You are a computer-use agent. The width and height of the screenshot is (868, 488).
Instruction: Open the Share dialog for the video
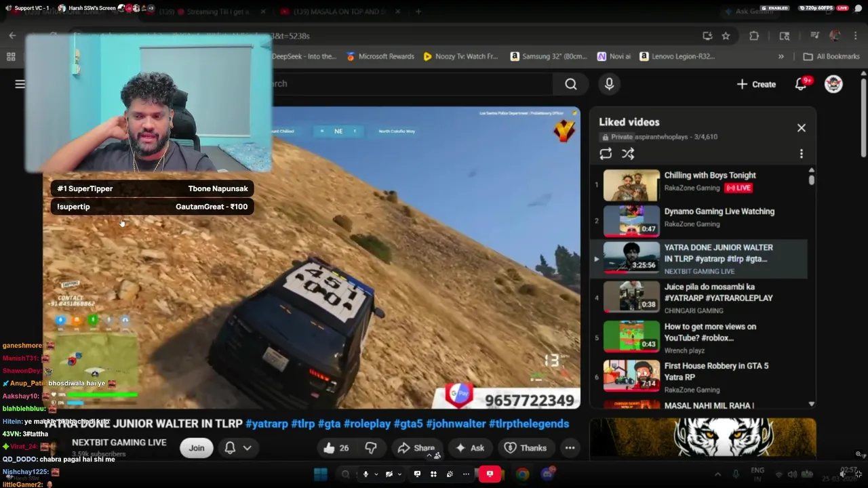(416, 448)
